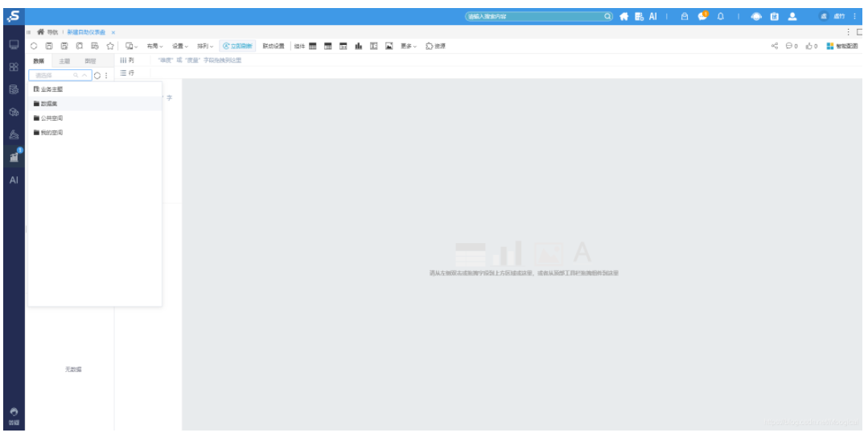Click the refresh circle icon in toolbar
This screenshot has height=445, width=868.
(x=34, y=46)
